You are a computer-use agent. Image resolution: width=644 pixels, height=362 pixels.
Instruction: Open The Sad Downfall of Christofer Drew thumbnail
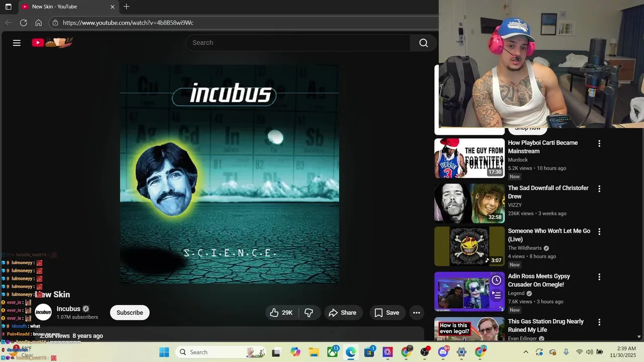point(469,203)
